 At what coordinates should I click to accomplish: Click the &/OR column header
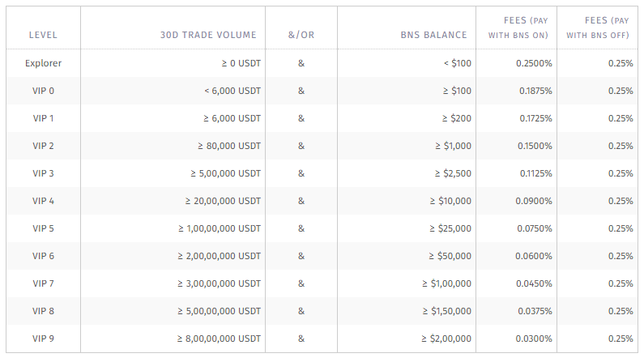pos(301,35)
